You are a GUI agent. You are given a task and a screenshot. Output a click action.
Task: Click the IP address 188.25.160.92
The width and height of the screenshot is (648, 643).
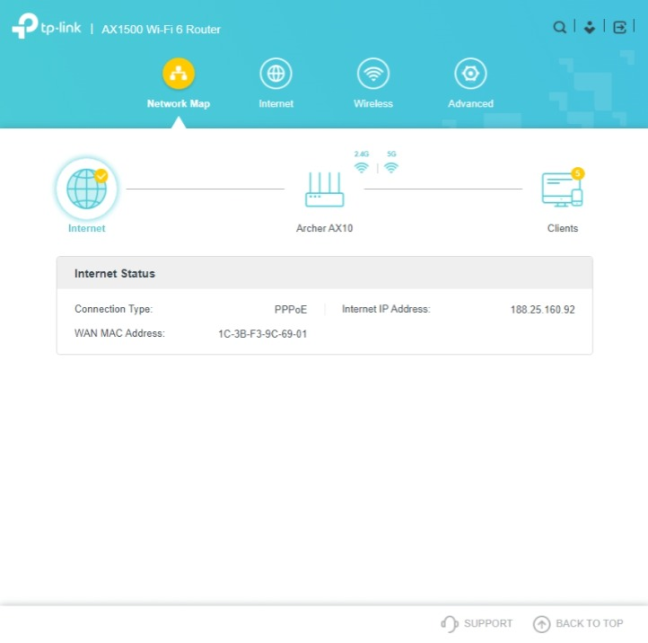543,310
